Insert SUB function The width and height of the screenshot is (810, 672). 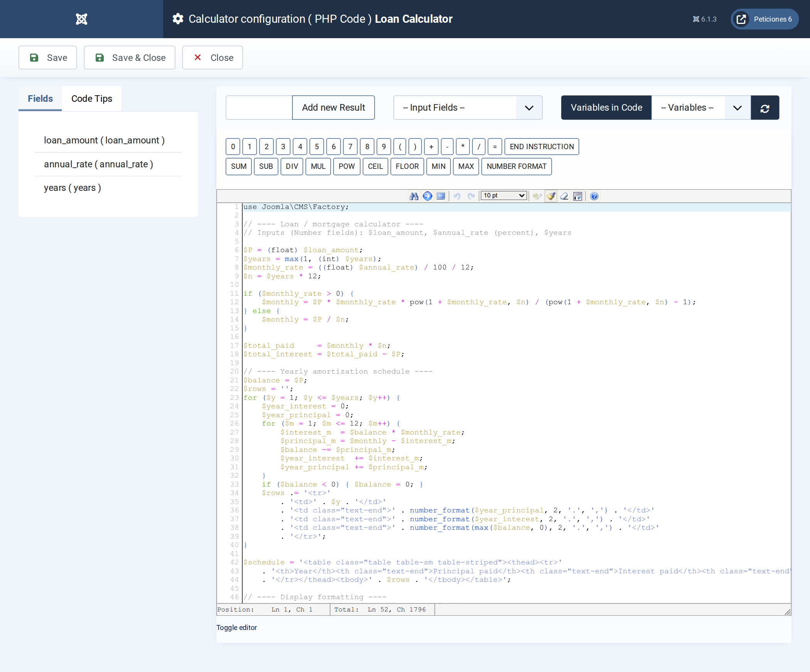(x=266, y=166)
